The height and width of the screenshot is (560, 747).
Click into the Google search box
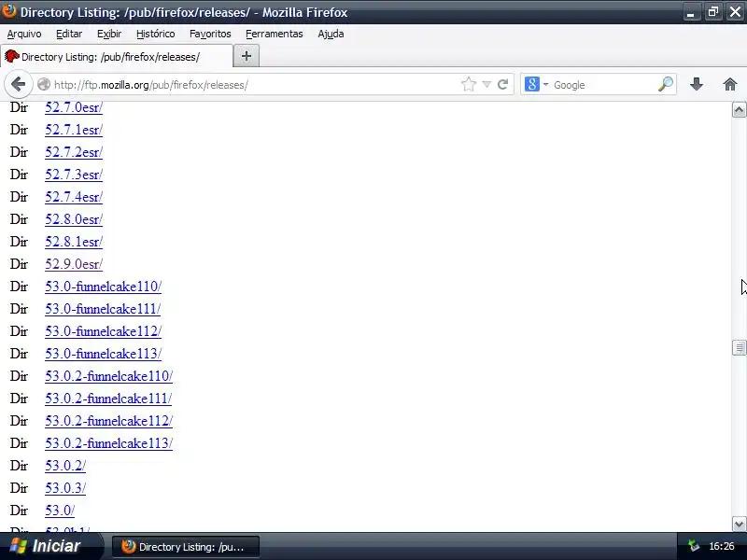pyautogui.click(x=603, y=85)
